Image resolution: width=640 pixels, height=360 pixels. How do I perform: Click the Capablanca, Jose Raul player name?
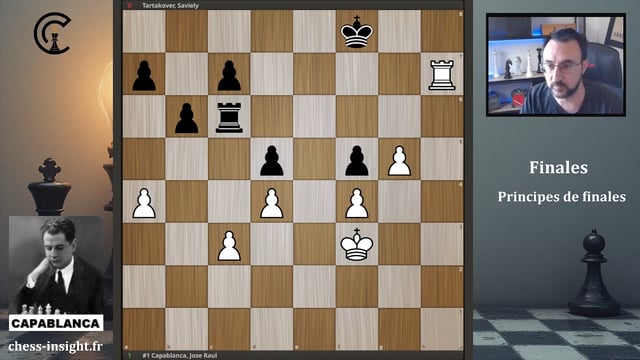point(180,356)
